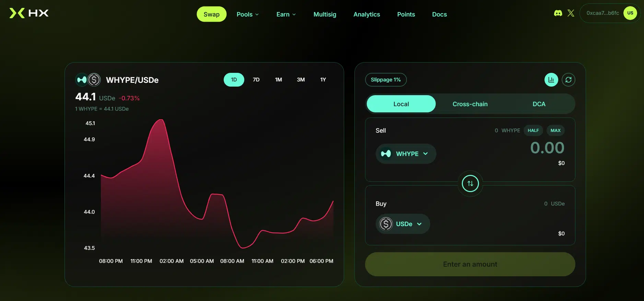Click the 0 USDe balance text
Image resolution: width=644 pixels, height=301 pixels.
pos(554,204)
